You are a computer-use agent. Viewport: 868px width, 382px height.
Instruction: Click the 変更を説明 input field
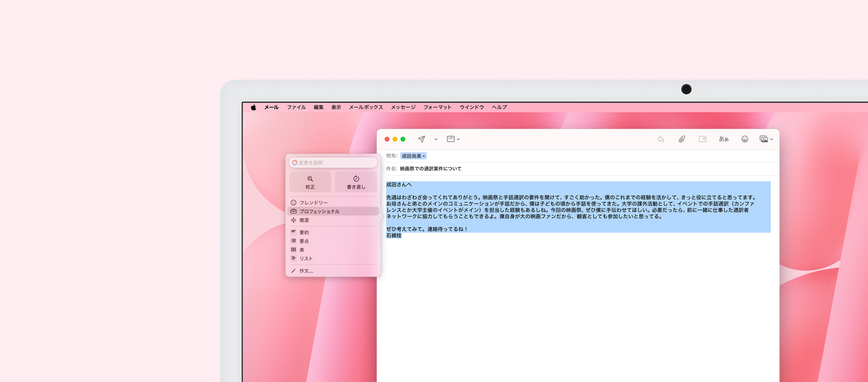coord(336,163)
